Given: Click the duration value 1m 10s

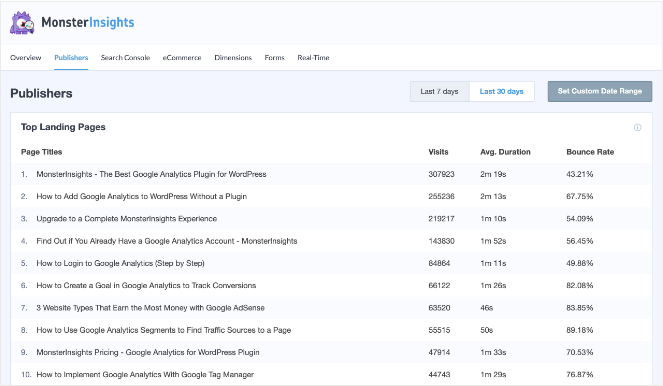Looking at the screenshot, I should [493, 219].
